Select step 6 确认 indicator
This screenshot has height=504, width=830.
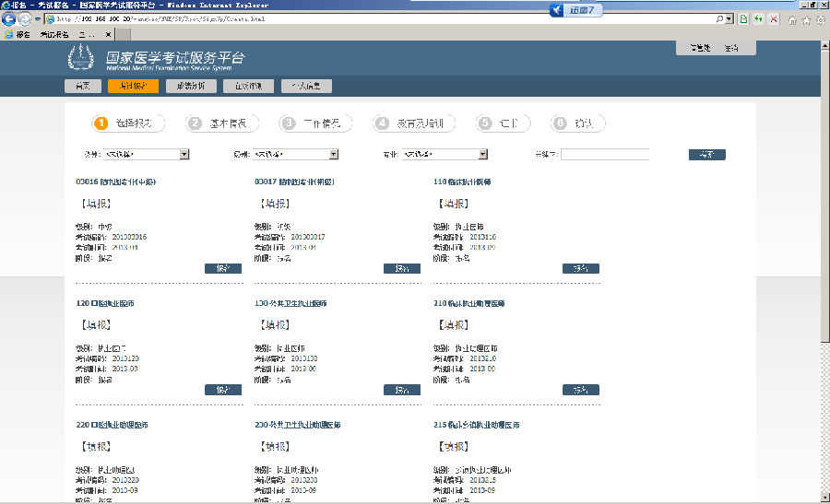coord(577,123)
